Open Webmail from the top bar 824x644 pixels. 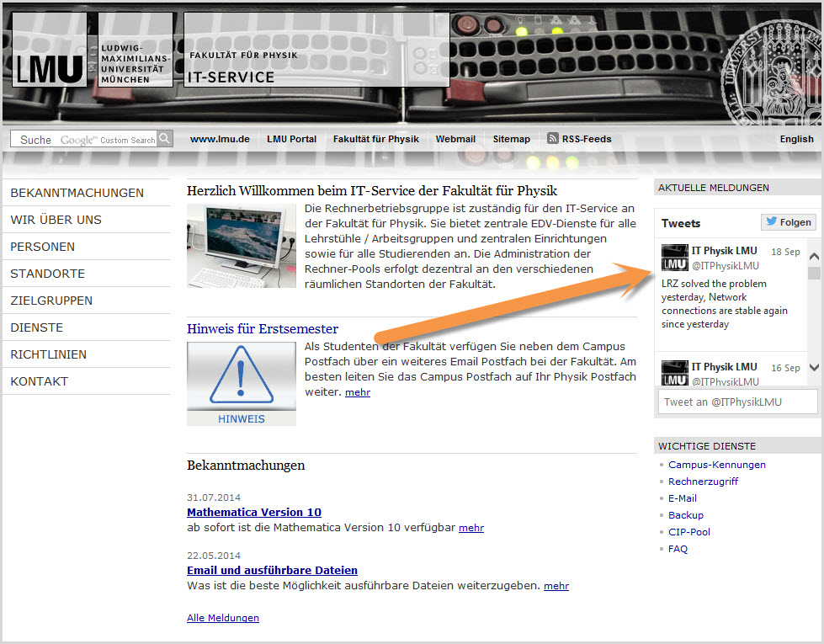(x=455, y=139)
